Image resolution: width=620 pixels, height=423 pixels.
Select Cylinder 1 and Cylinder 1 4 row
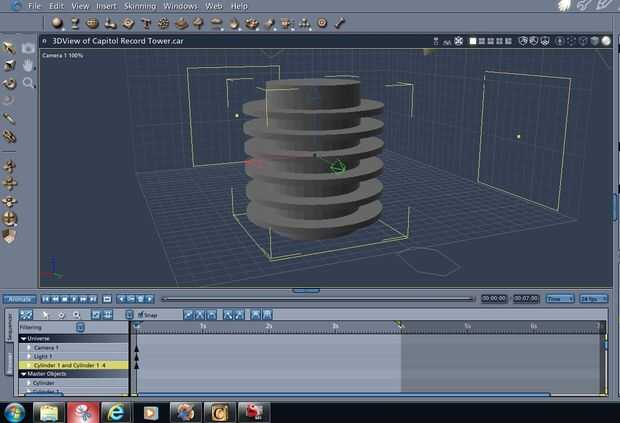(74, 365)
